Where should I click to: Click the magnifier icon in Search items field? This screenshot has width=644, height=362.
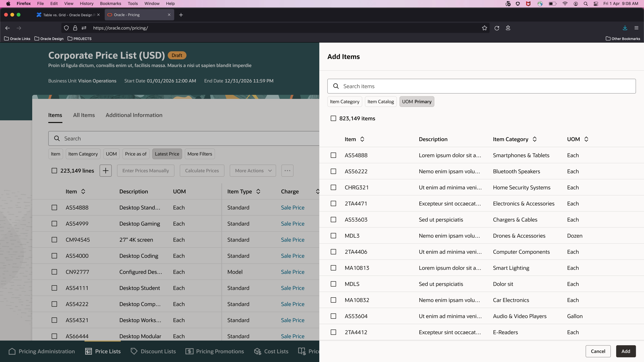click(336, 86)
